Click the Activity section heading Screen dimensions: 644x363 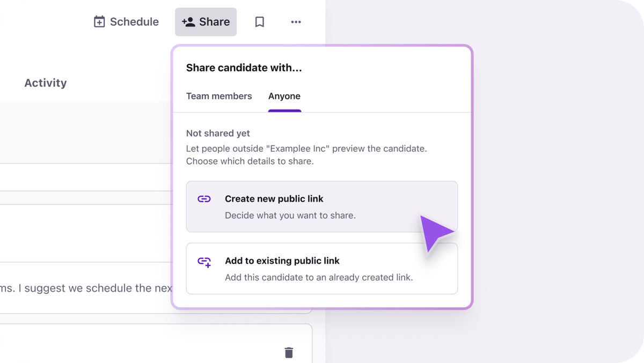coord(45,83)
